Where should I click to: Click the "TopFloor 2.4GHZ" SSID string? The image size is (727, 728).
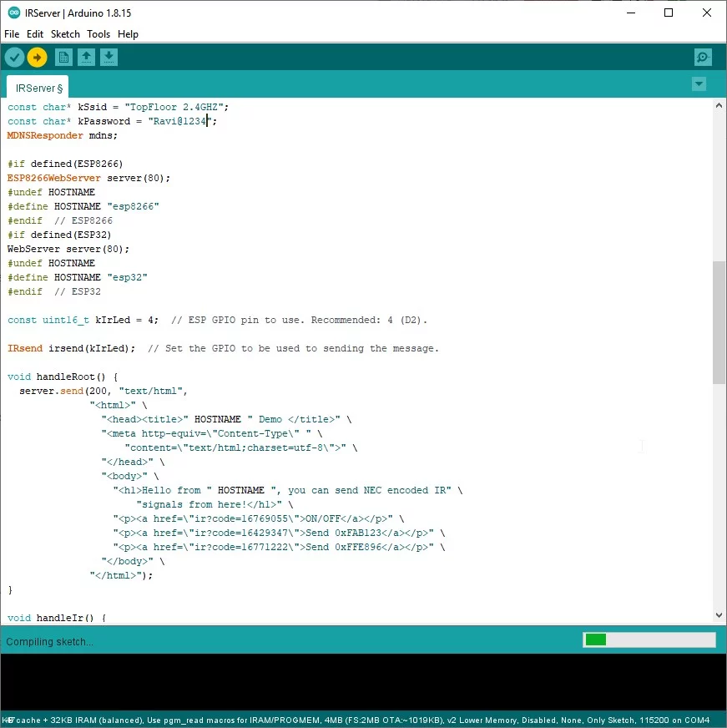tap(174, 107)
